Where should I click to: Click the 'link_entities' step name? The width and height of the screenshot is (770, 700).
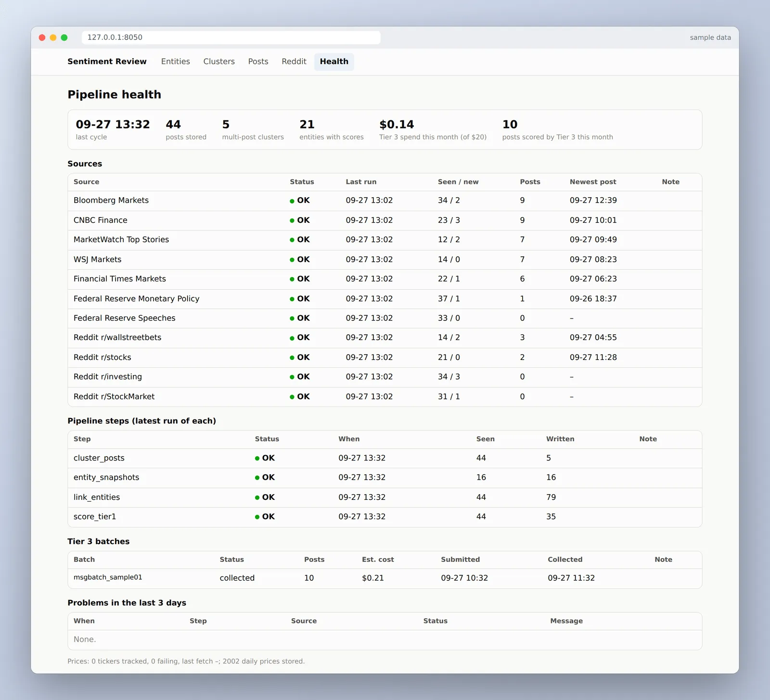97,497
